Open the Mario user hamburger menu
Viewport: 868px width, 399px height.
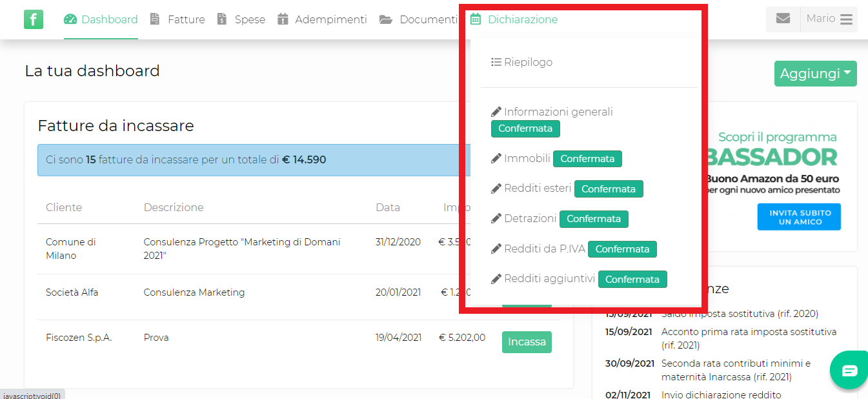(846, 19)
